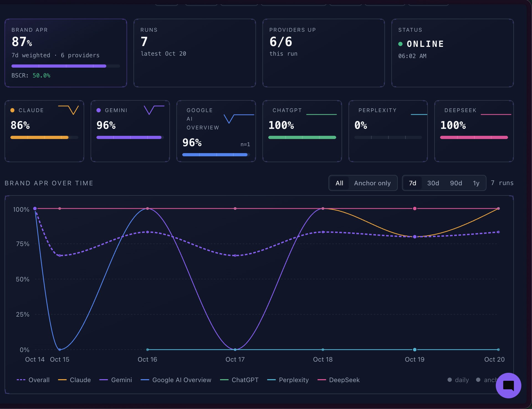
Task: Switch to Anchor only view
Action: click(x=372, y=183)
